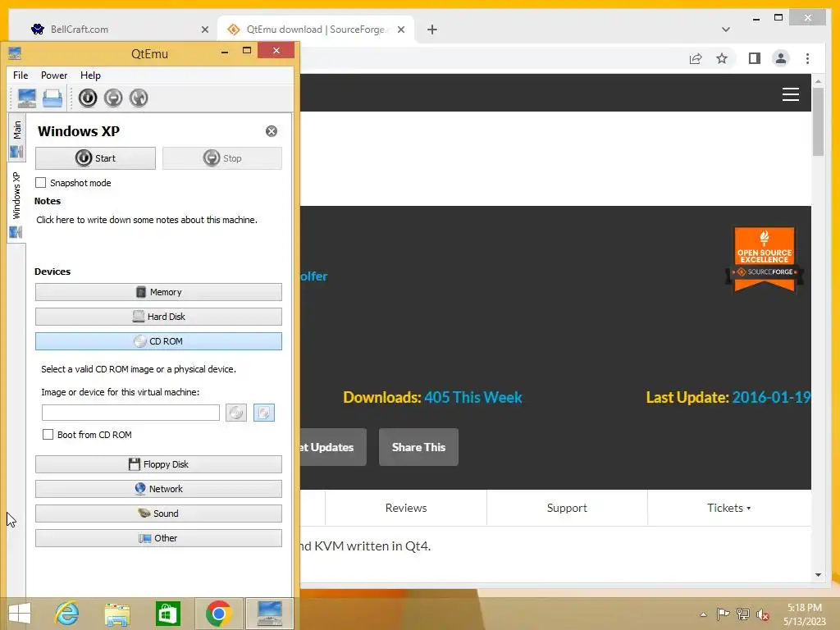Open Windows Start button on taskbar

[x=20, y=614]
